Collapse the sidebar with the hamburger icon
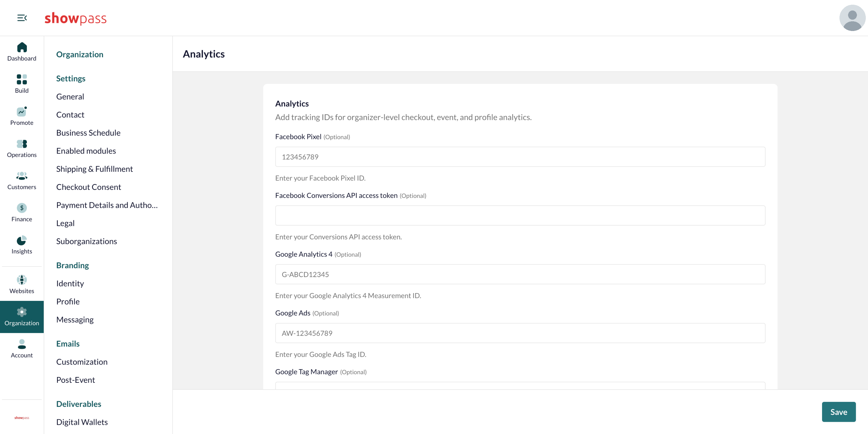Viewport: 868px width, 434px height. click(22, 18)
